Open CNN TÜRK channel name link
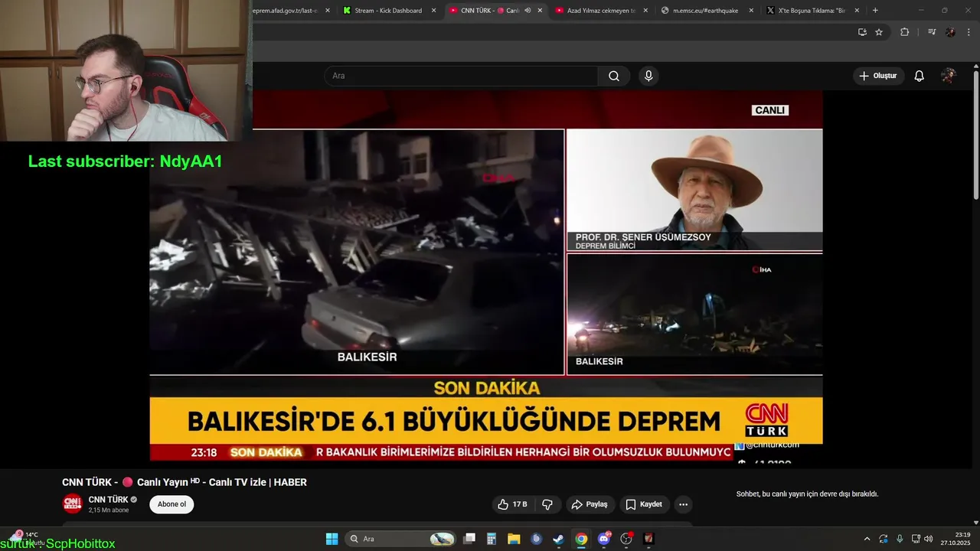Viewport: 980px width, 551px height. (108, 500)
